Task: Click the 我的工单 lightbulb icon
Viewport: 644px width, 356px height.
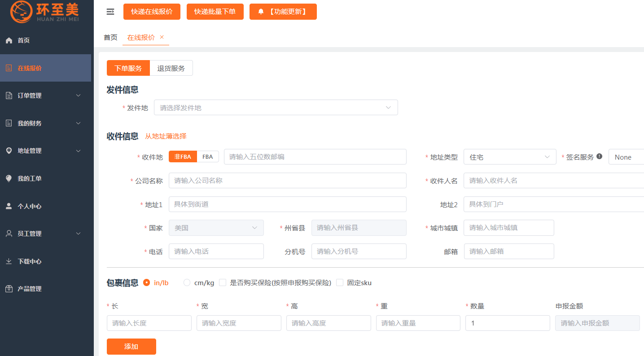Action: pyautogui.click(x=9, y=178)
